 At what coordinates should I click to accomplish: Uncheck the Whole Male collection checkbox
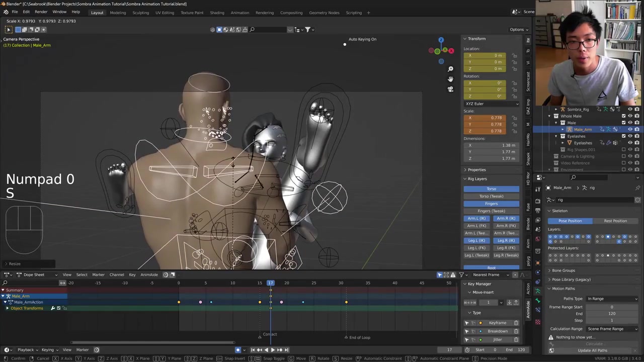point(623,116)
